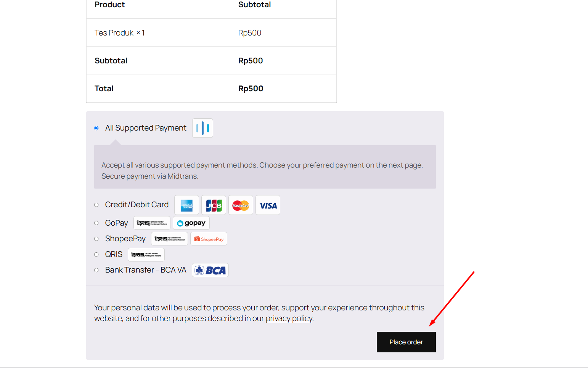Click the VISA card logo

(268, 205)
